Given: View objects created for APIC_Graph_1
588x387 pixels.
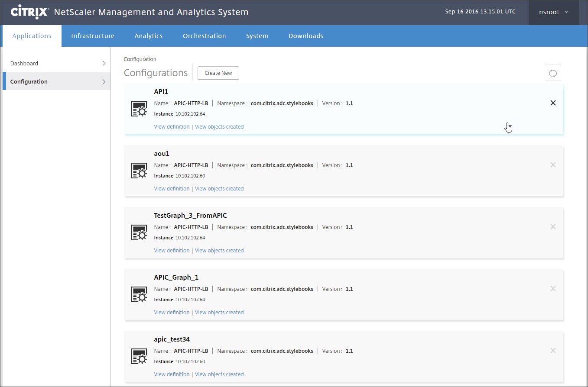Looking at the screenshot, I should [x=219, y=313].
